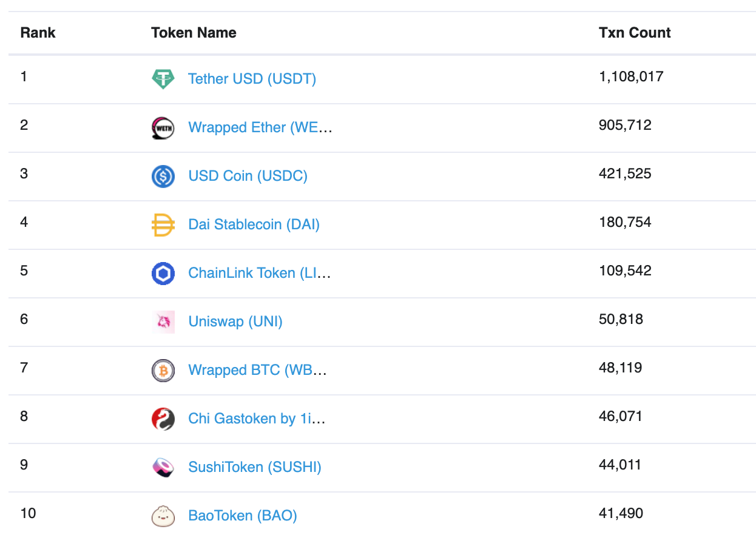Screen dimensions: 756x552
Task: Click rank number 4 cell
Action: click(24, 222)
